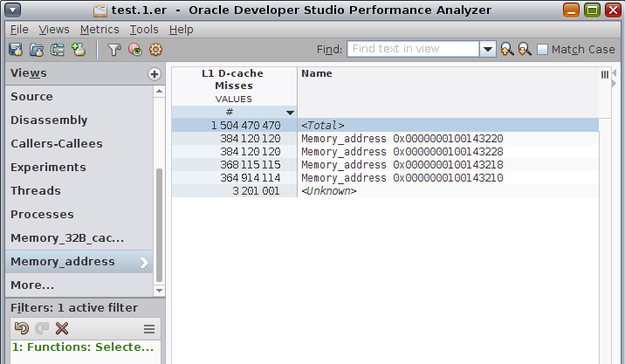625x364 pixels.
Task: Open the Help menu
Action: click(x=181, y=30)
